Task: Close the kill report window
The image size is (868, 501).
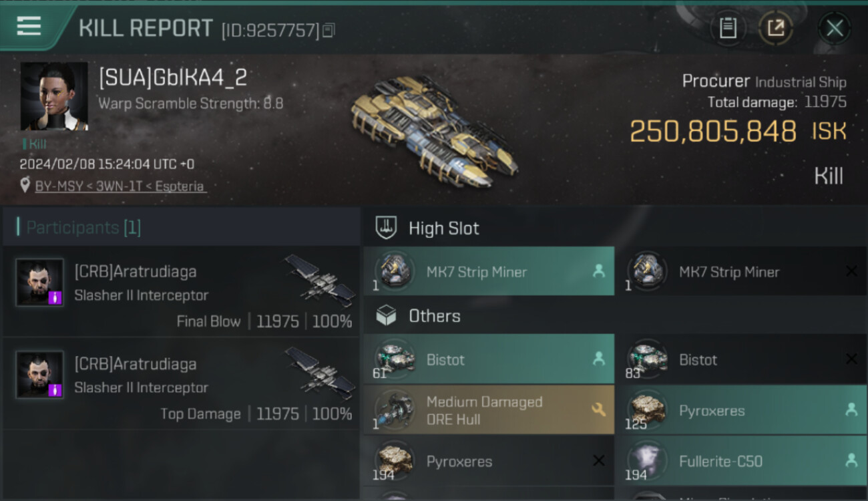Action: pos(835,28)
